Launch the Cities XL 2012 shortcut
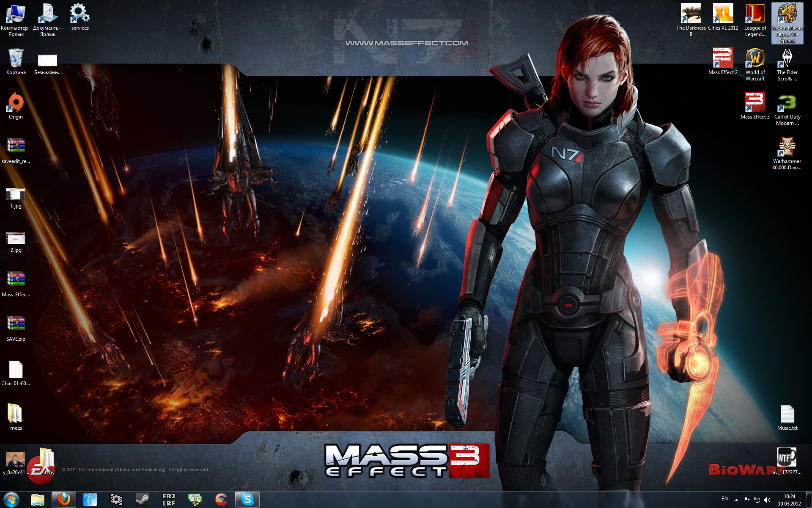 tap(723, 17)
